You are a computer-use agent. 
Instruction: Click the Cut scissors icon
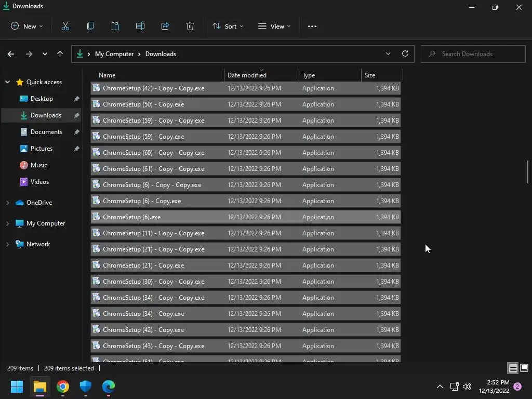pos(65,26)
